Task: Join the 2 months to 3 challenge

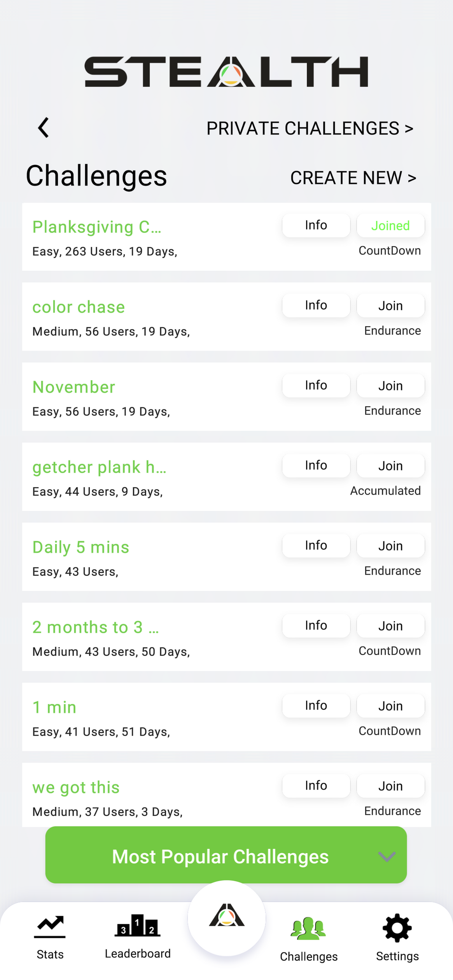Action: point(390,626)
